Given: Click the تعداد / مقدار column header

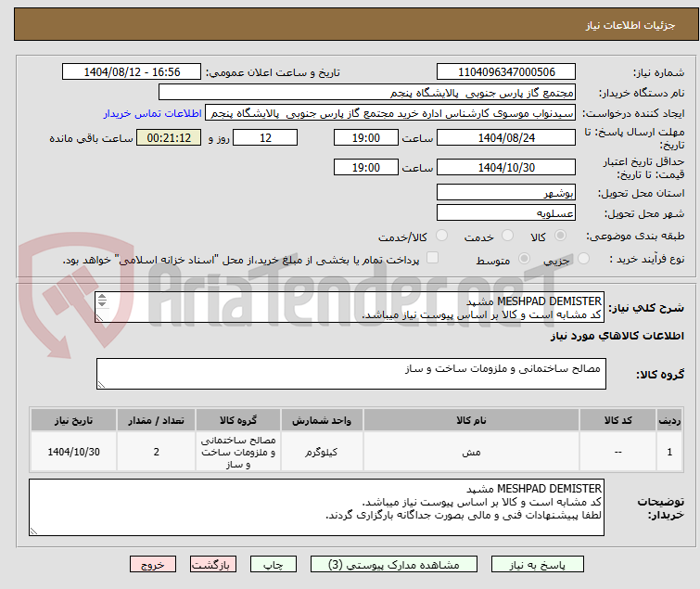Looking at the screenshot, I should (157, 420).
